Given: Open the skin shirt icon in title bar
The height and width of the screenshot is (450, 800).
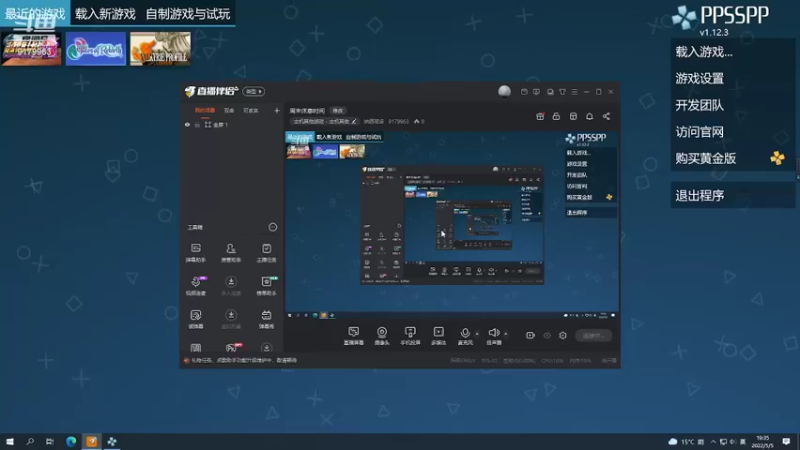Looking at the screenshot, I should coord(562,92).
